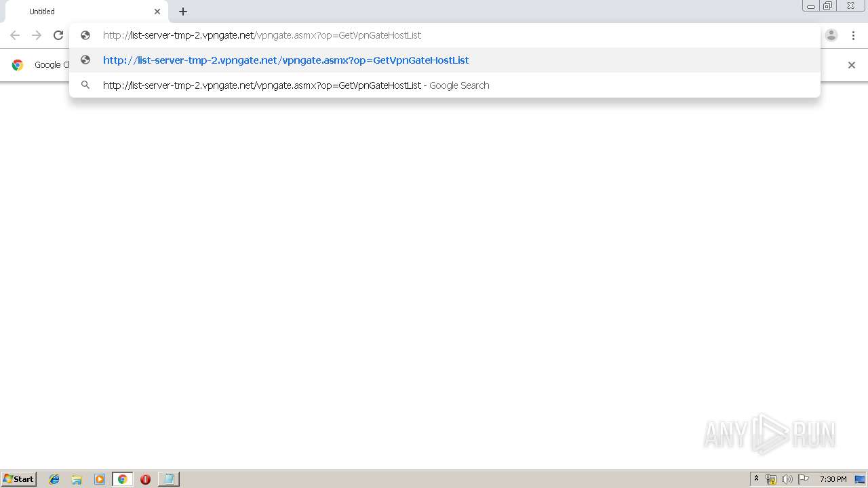Choose the blue vpngate.net URL suggestion
Image resolution: width=868 pixels, height=488 pixels.
click(445, 60)
